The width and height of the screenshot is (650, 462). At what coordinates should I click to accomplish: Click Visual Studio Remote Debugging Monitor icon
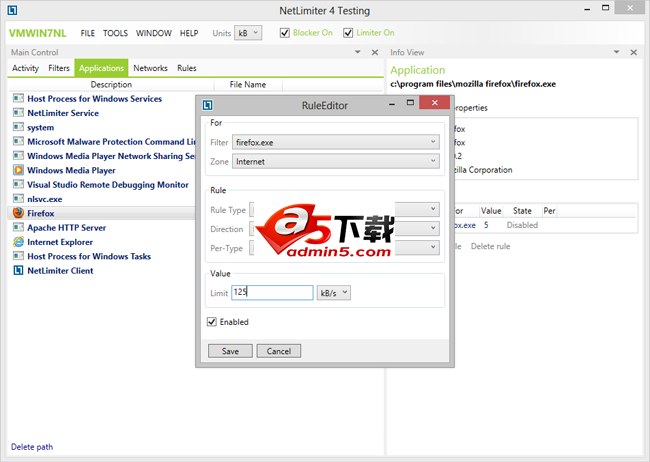18,185
